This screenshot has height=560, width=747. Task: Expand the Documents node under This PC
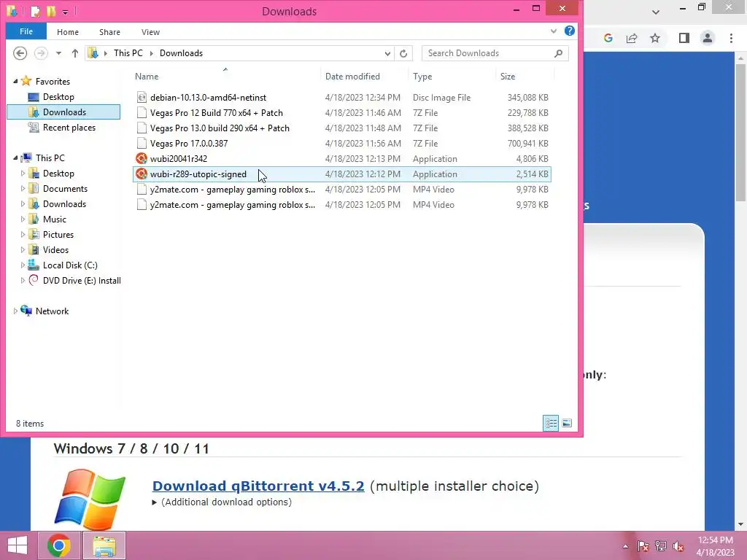pos(23,189)
